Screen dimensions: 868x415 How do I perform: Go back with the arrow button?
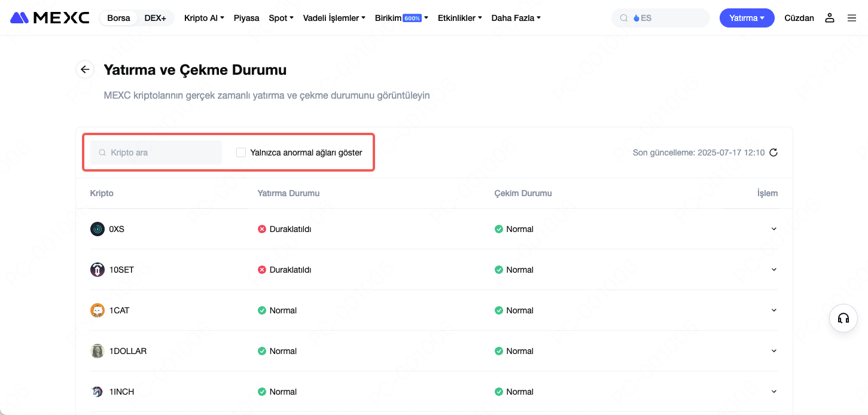[x=85, y=70]
